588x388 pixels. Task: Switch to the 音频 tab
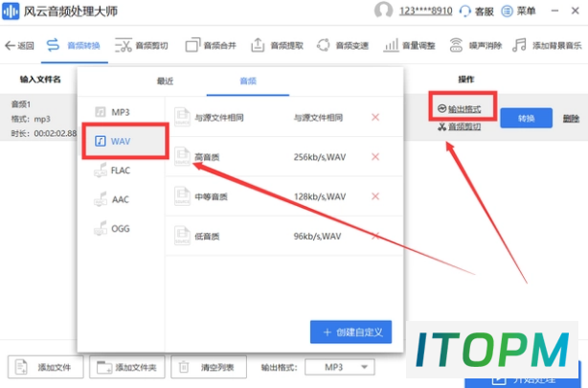[x=248, y=81]
